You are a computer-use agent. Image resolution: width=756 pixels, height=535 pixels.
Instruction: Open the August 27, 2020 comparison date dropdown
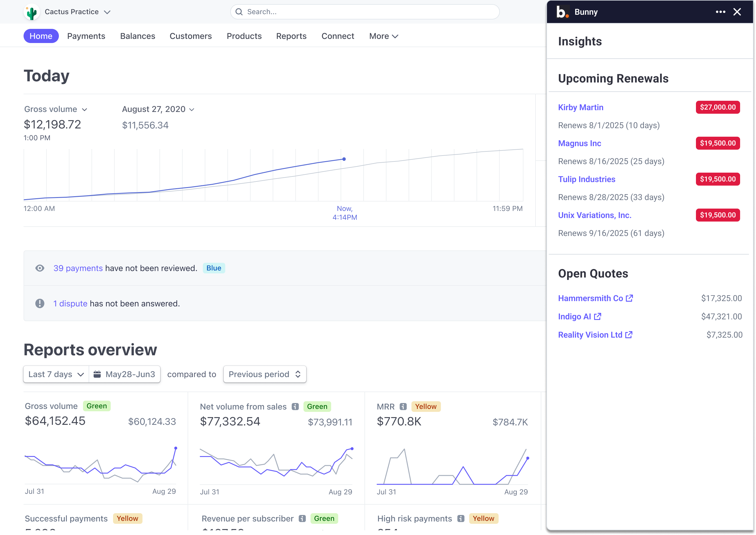coord(158,109)
